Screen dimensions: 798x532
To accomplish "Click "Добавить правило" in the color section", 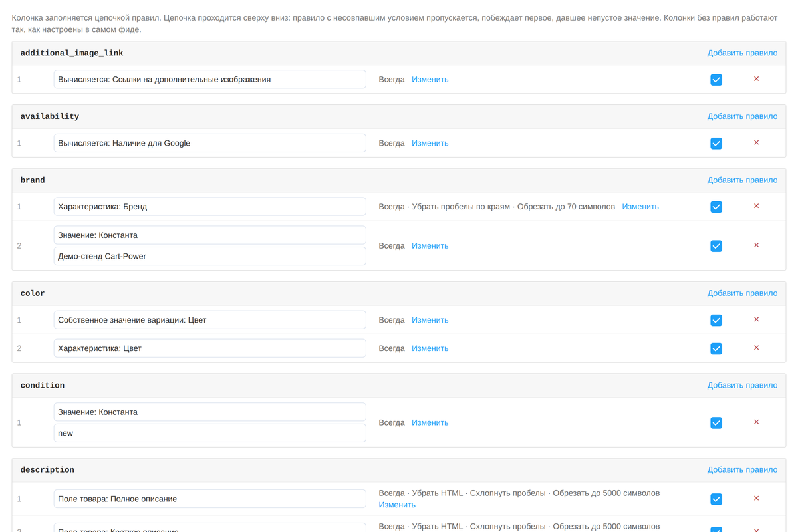I will click(742, 293).
